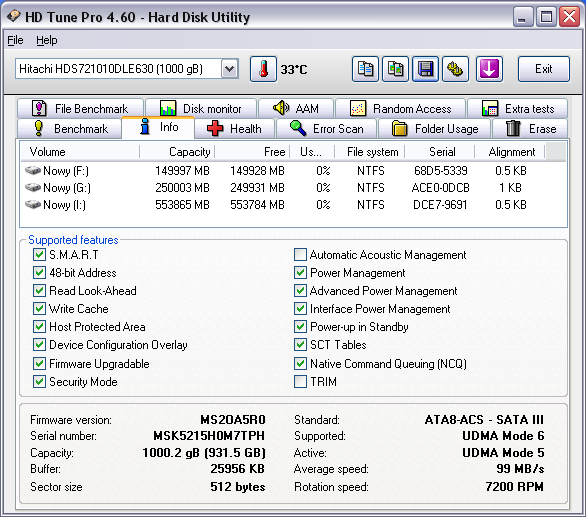Click the serial value 68D5-5339
This screenshot has height=517, width=586.
pyautogui.click(x=441, y=171)
